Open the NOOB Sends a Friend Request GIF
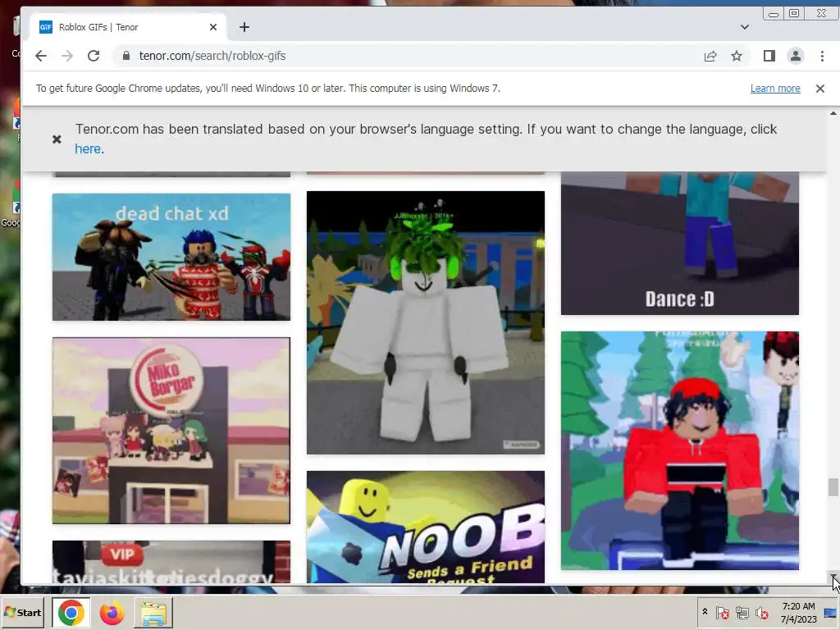Screen dimensions: 840x630 pyautogui.click(x=426, y=527)
